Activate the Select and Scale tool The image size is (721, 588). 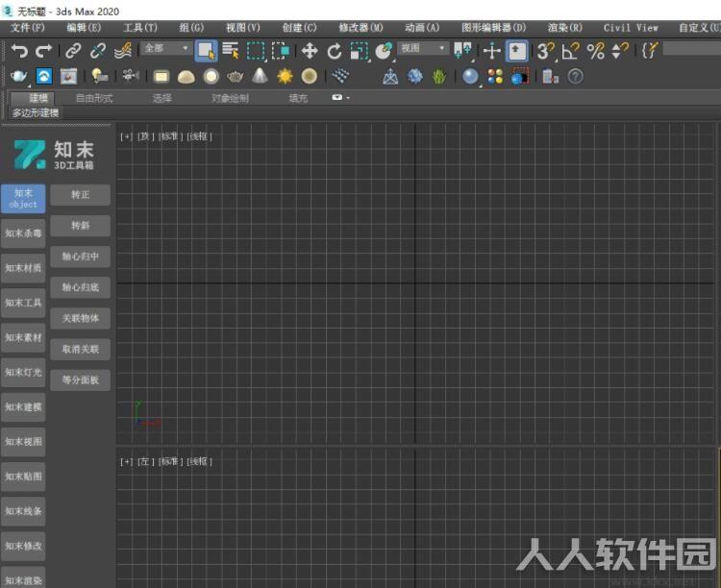(x=360, y=51)
